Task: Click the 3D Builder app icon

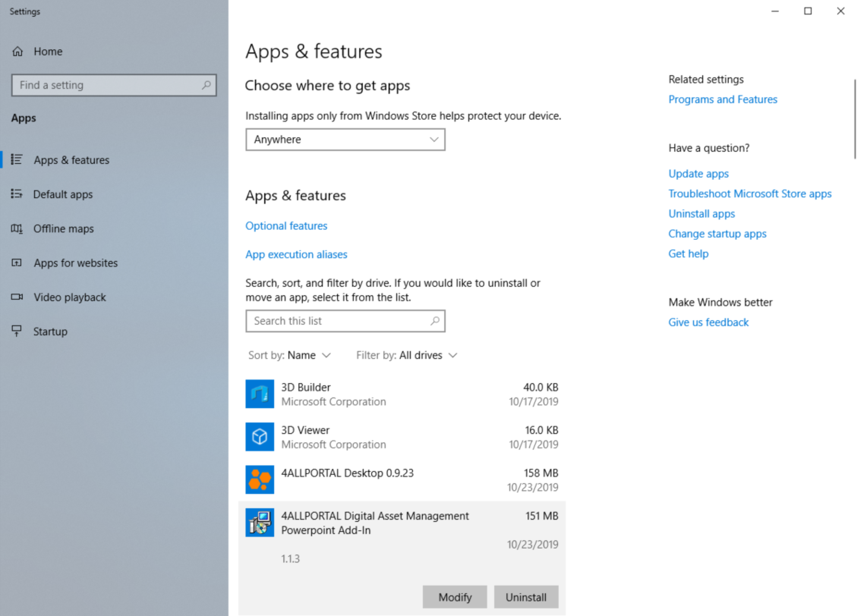Action: (260, 394)
